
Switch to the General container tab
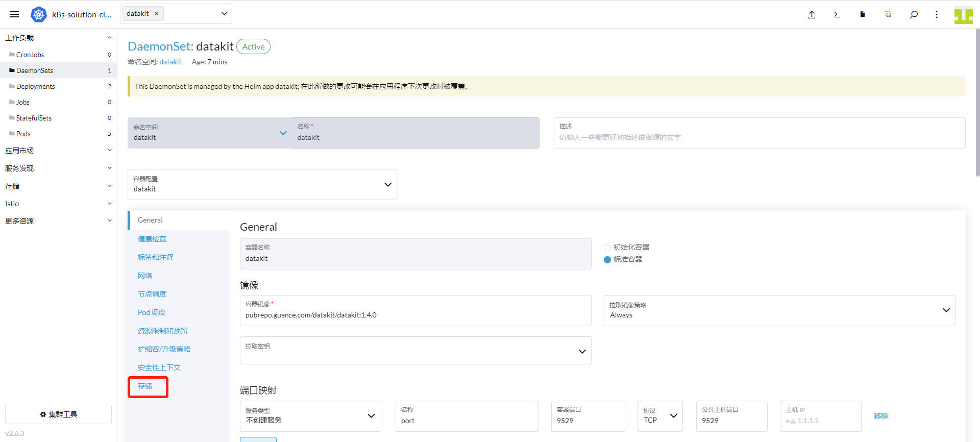point(179,220)
